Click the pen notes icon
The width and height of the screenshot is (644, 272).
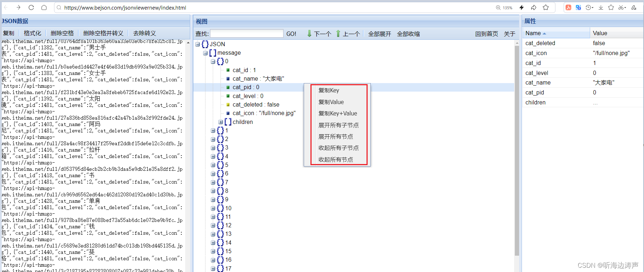634,7
